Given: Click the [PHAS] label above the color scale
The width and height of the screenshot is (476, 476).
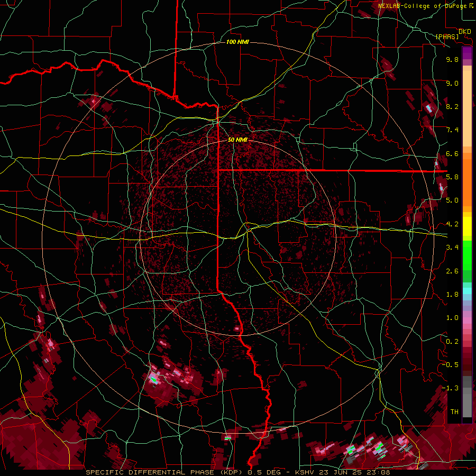Looking at the screenshot, I should (447, 37).
